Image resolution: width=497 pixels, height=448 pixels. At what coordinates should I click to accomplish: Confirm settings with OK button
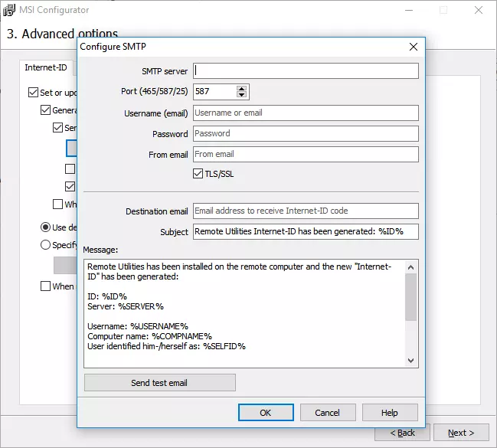tap(266, 413)
